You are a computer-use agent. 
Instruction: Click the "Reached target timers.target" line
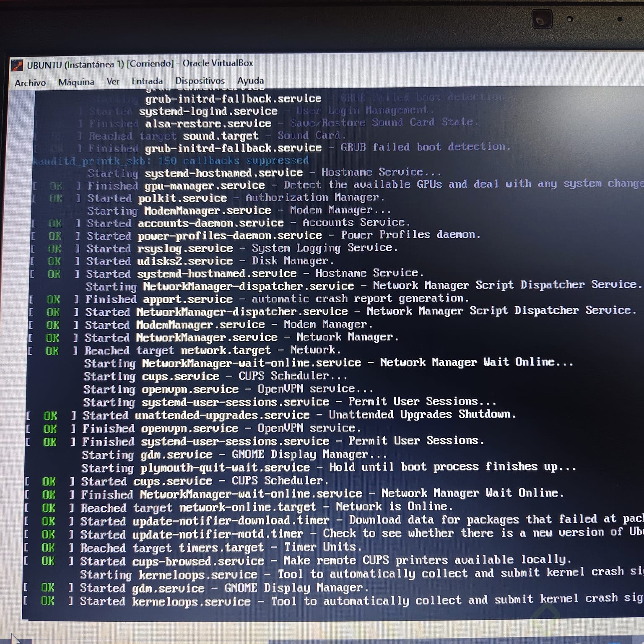(x=192, y=548)
